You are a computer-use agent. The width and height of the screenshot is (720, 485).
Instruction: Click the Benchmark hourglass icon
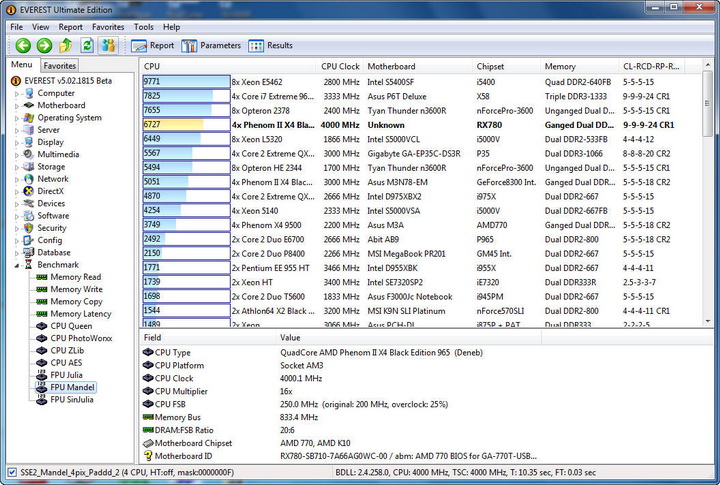click(x=29, y=265)
